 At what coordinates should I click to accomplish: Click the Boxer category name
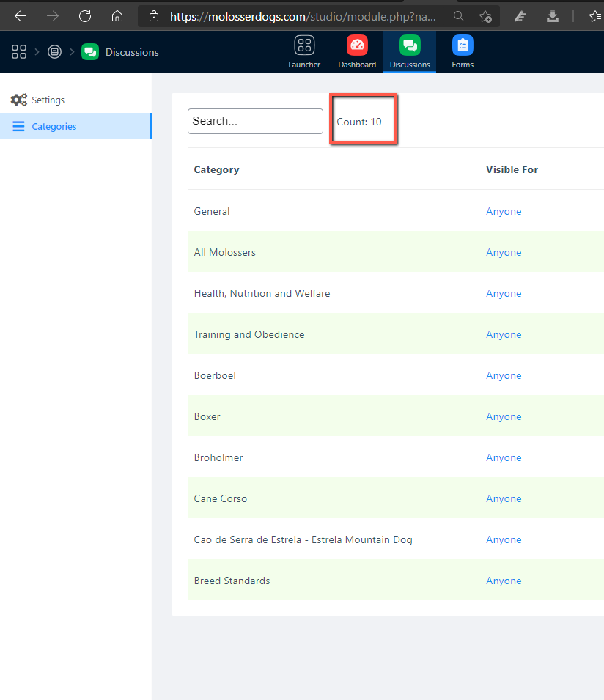point(207,416)
